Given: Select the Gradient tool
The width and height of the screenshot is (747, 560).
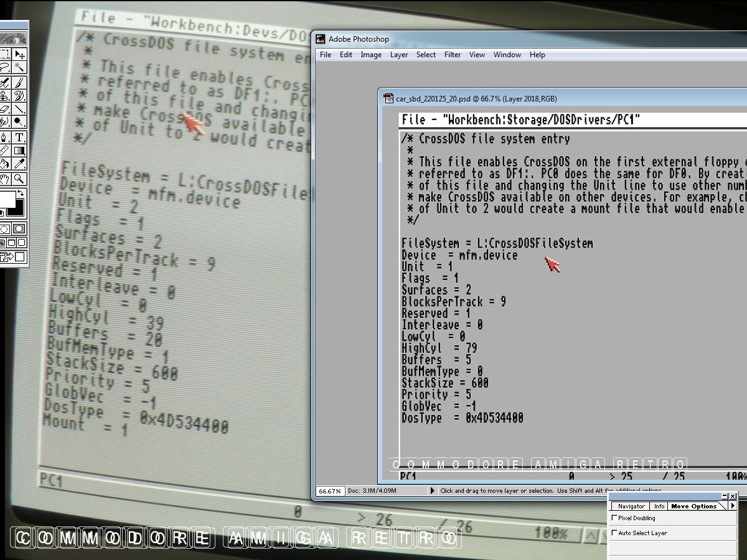Looking at the screenshot, I should 19,151.
